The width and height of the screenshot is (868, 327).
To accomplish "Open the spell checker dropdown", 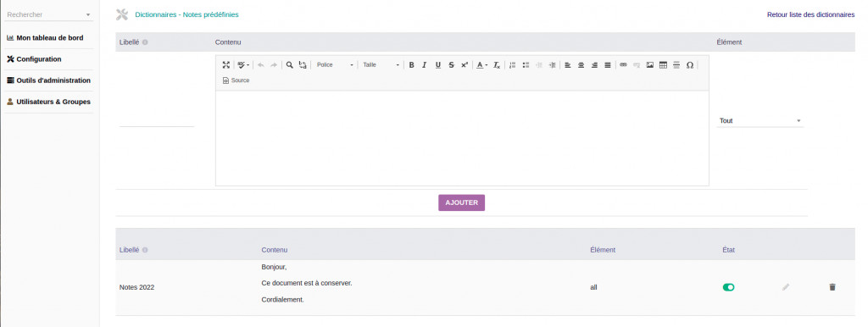I will (x=243, y=64).
